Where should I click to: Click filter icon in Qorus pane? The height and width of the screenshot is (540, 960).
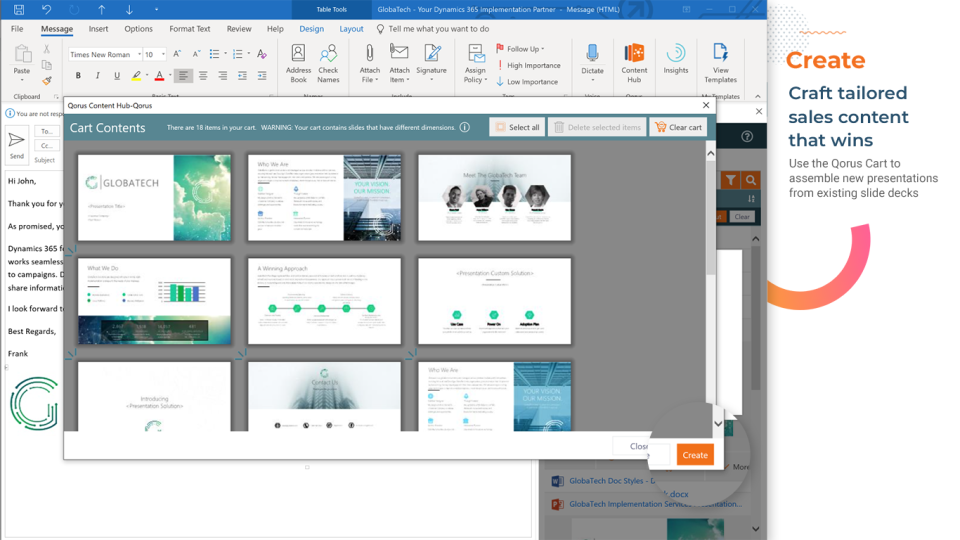(730, 180)
